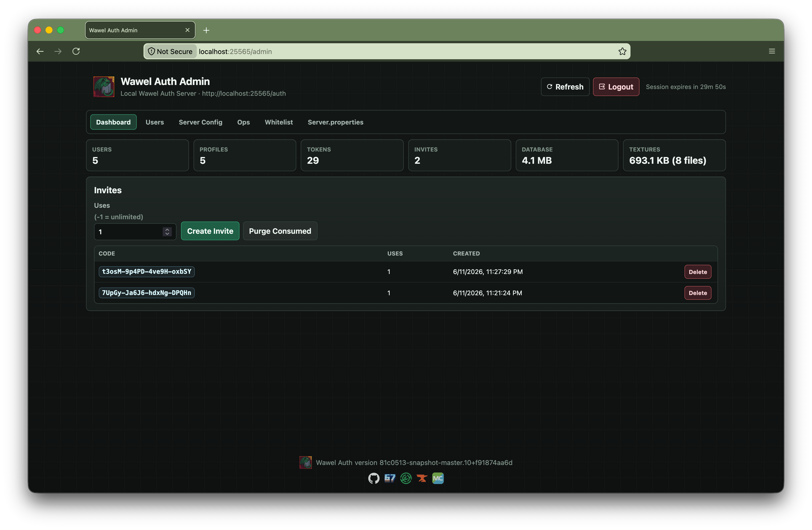Click the small dragon logo in the footer
Screen dimensions: 812x530
click(x=305, y=462)
